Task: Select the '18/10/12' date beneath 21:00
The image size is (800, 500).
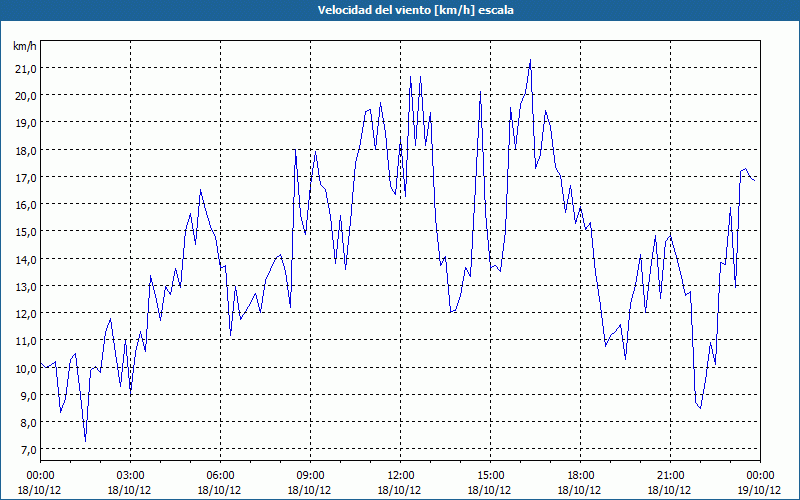Action: coord(670,490)
